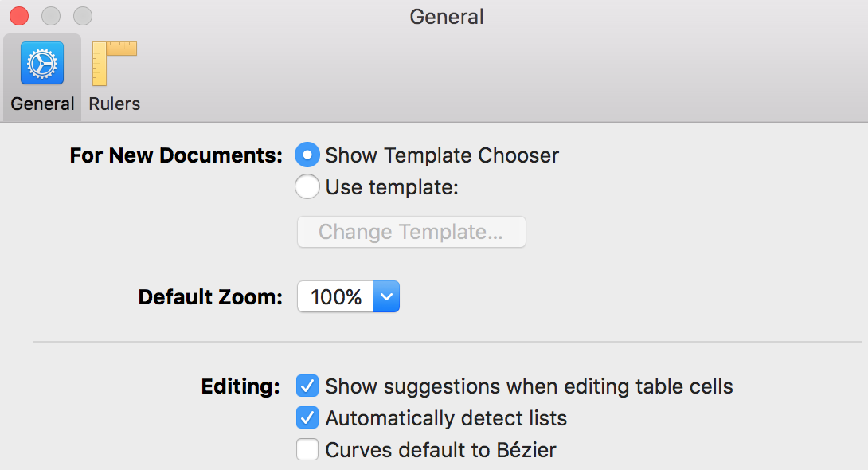Click the 'Curves default to Bézier' label text
The image size is (868, 470).
point(440,450)
